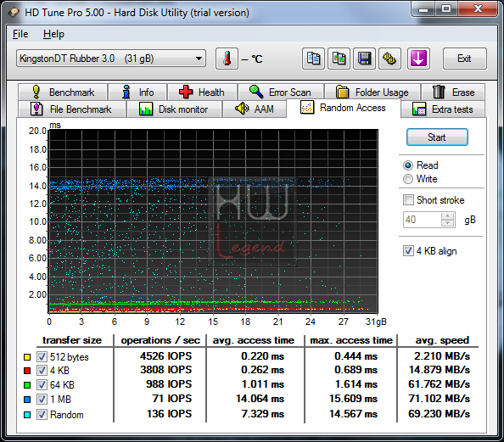Open the Info tab
The width and height of the screenshot is (504, 442).
click(138, 92)
